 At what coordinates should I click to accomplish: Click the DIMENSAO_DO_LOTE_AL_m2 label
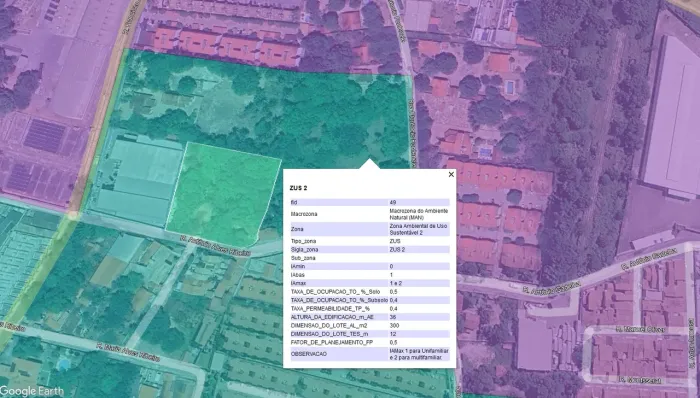[329, 326]
